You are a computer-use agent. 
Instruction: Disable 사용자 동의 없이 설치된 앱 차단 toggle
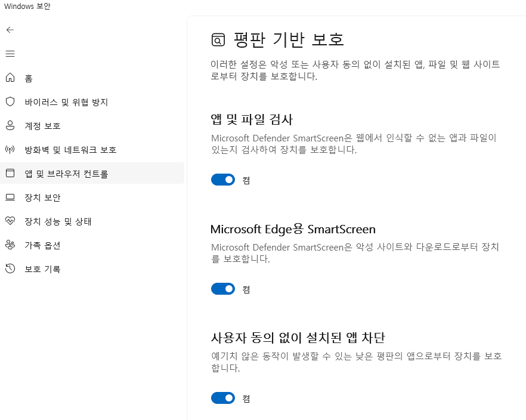coord(223,398)
